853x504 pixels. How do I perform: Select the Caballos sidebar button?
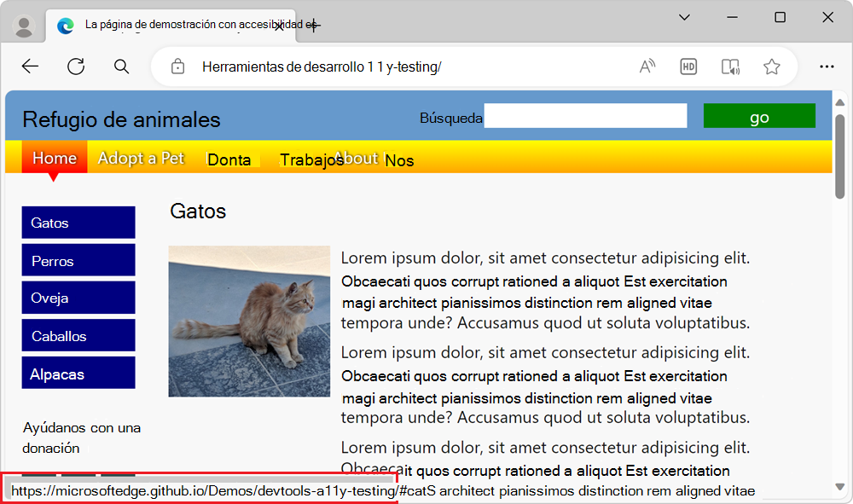[78, 335]
